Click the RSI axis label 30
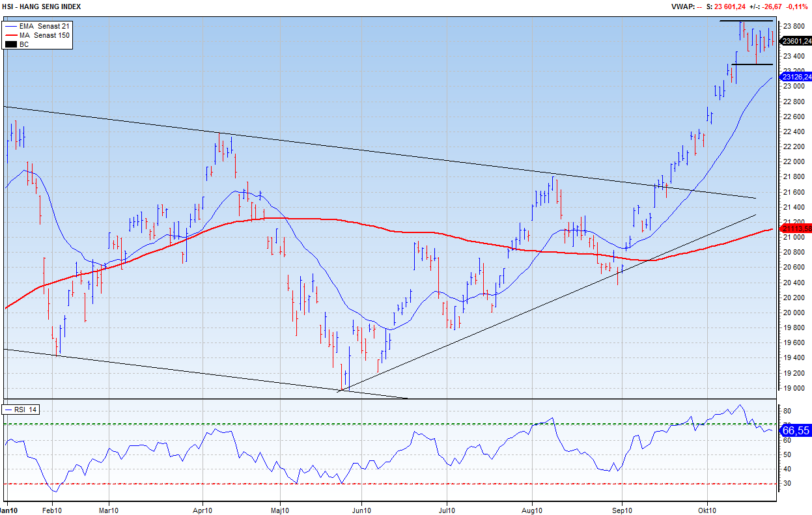The height and width of the screenshot is (515, 812). coord(787,484)
